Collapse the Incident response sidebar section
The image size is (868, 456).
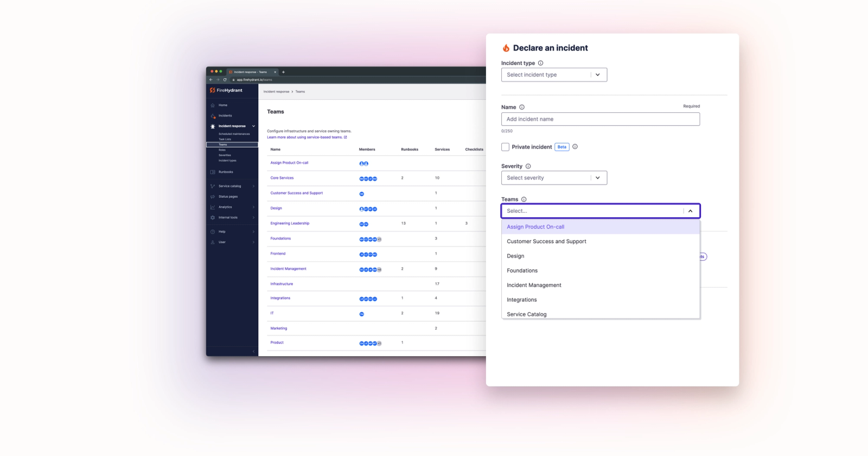point(253,126)
